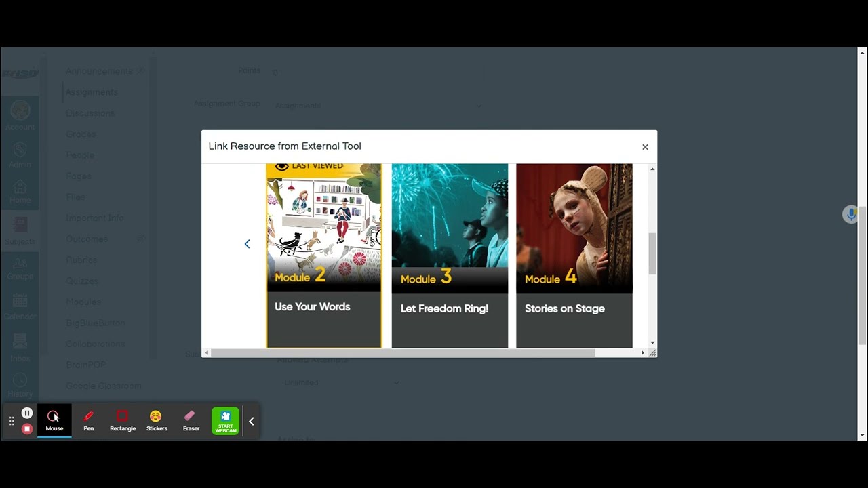Select the Mouse tool in recorder toolbar

(x=54, y=420)
